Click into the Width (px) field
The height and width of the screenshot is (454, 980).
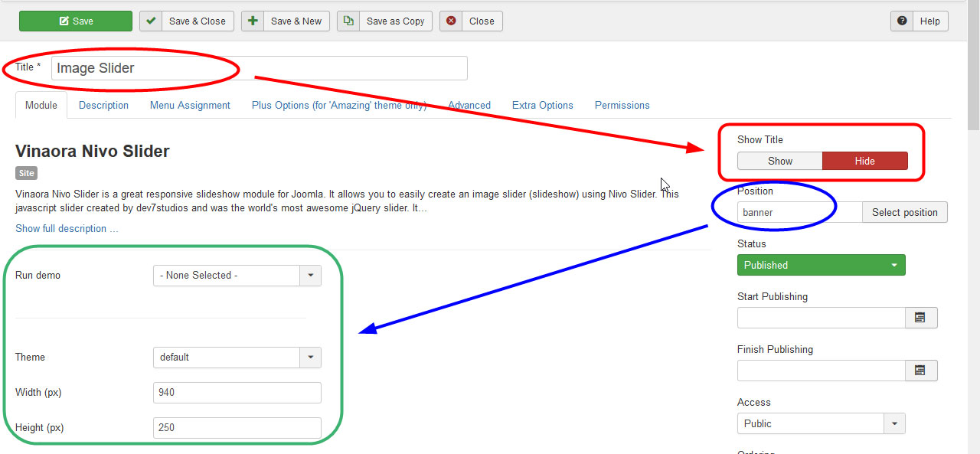coord(237,393)
